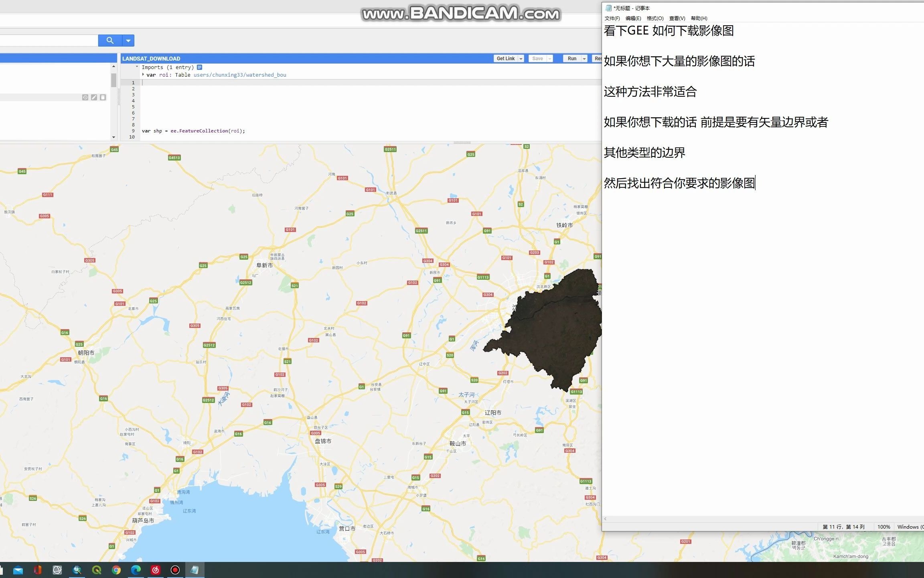Click the trash delete icon in geometry panel
This screenshot has width=924, height=578.
tap(103, 97)
